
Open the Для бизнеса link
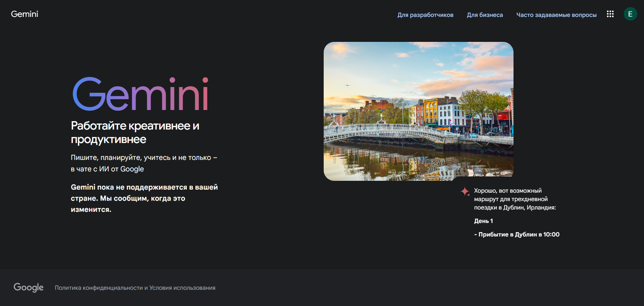[x=485, y=15]
